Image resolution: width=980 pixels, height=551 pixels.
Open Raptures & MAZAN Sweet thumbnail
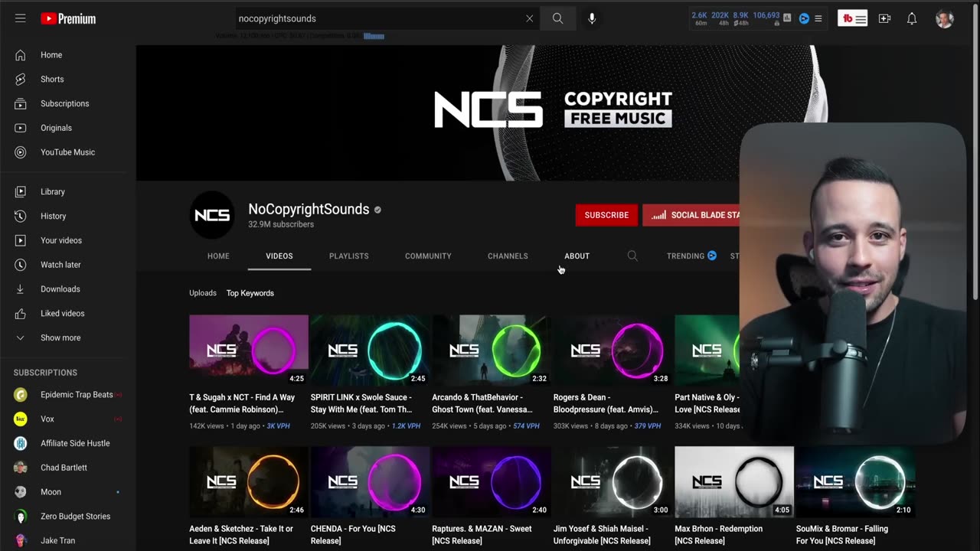(492, 481)
